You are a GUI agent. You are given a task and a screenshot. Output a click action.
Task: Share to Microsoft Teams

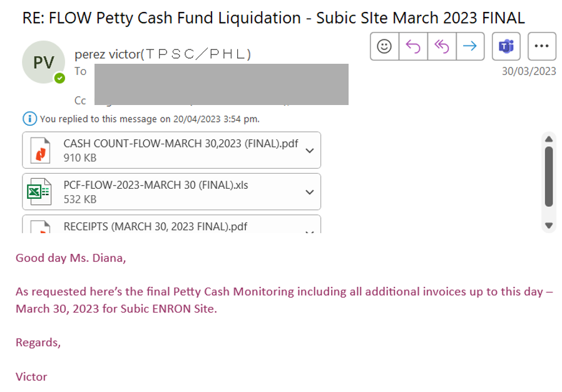click(506, 46)
